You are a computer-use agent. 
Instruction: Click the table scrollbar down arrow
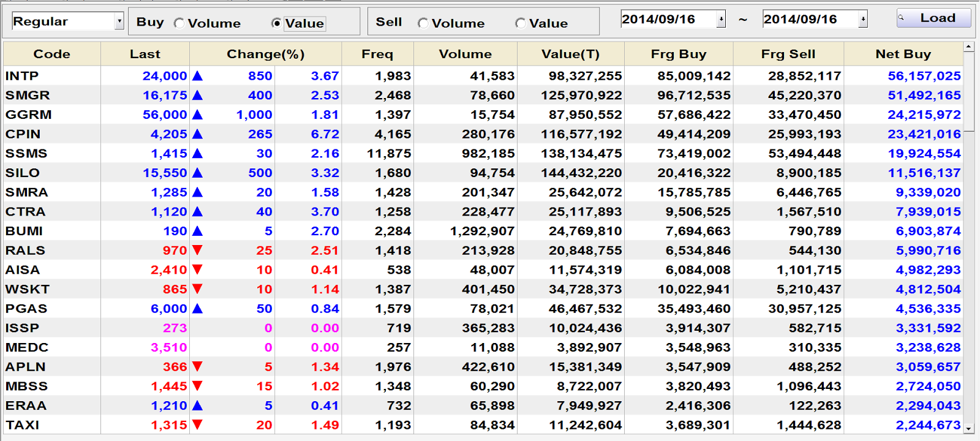click(968, 429)
